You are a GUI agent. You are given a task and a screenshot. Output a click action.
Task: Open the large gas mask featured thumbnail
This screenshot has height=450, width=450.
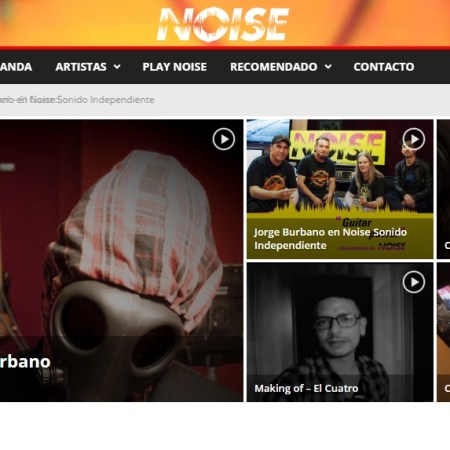[x=122, y=260]
